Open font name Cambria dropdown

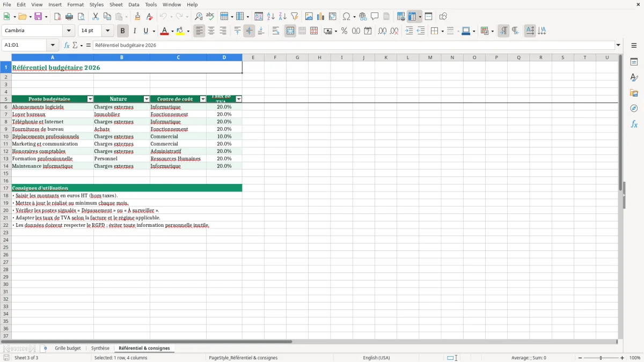click(69, 31)
